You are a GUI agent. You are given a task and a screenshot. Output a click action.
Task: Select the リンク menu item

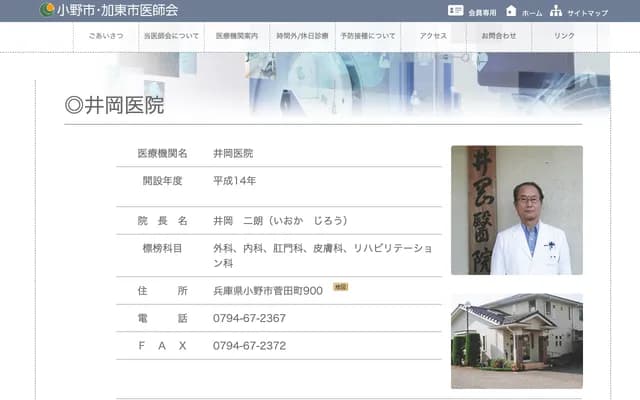pyautogui.click(x=564, y=36)
